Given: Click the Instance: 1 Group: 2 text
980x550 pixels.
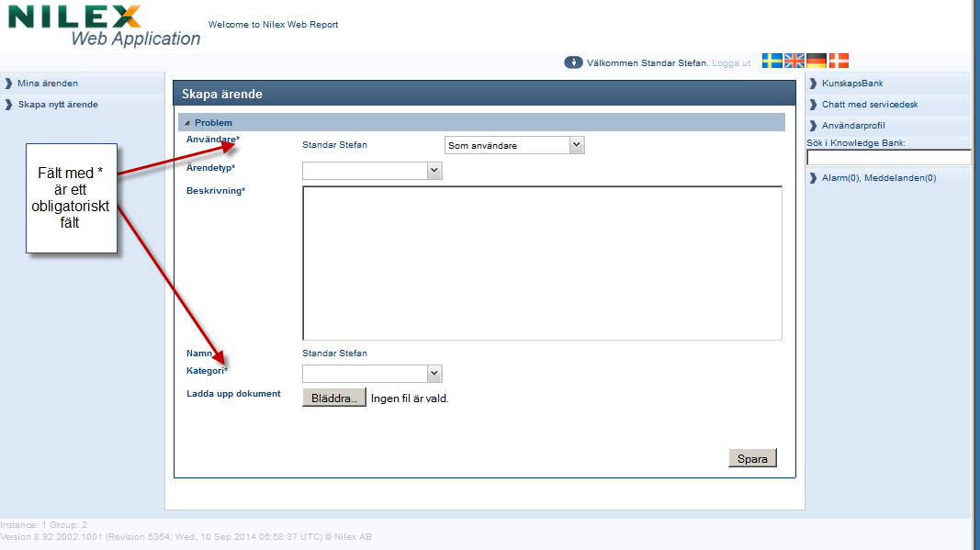Looking at the screenshot, I should pyautogui.click(x=44, y=525).
